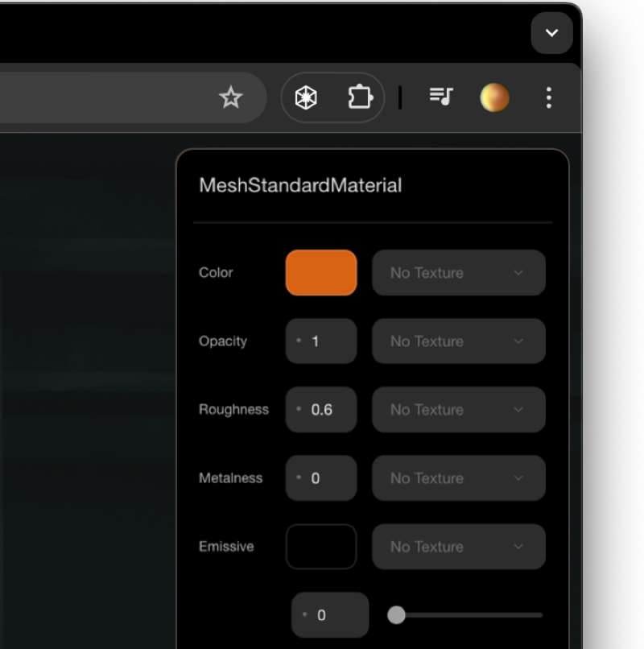Click the MeshStandardMaterial panel title
Viewport: 644px width, 649px height.
coord(300,185)
